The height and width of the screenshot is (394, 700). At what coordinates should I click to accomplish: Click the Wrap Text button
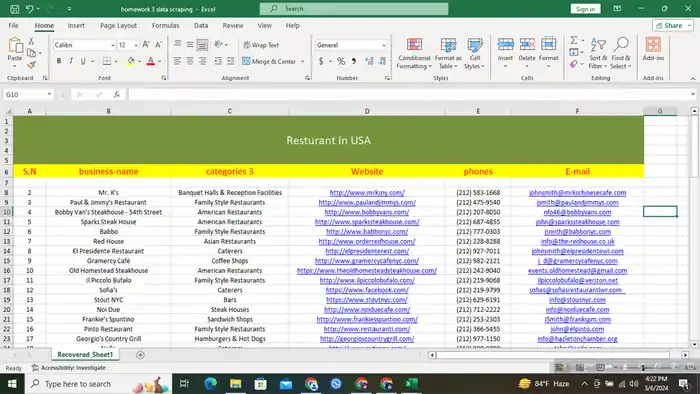[261, 45]
